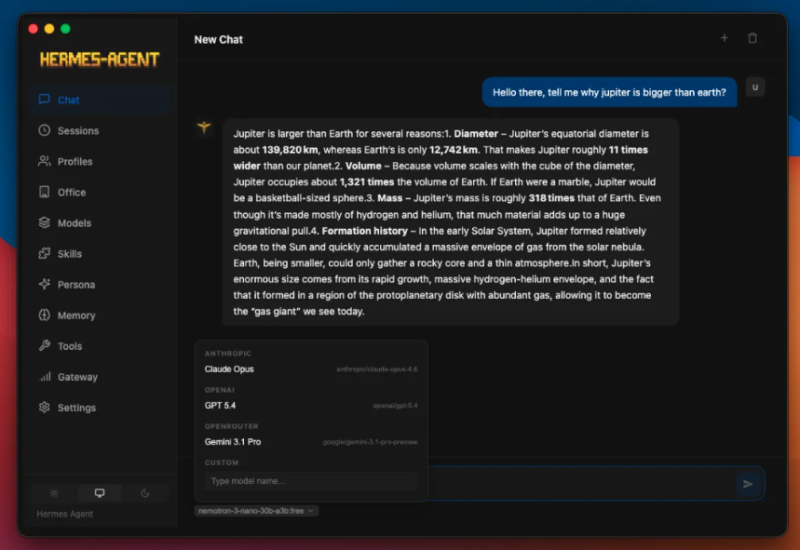
Task: Open Tools label in sidebar
Action: [x=69, y=346]
